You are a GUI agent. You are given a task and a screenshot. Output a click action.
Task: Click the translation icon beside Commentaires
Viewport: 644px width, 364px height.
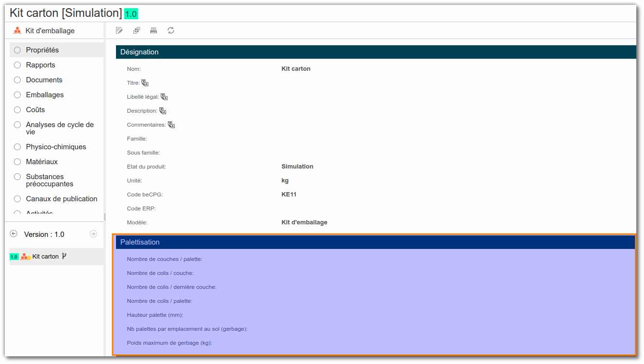tap(171, 125)
